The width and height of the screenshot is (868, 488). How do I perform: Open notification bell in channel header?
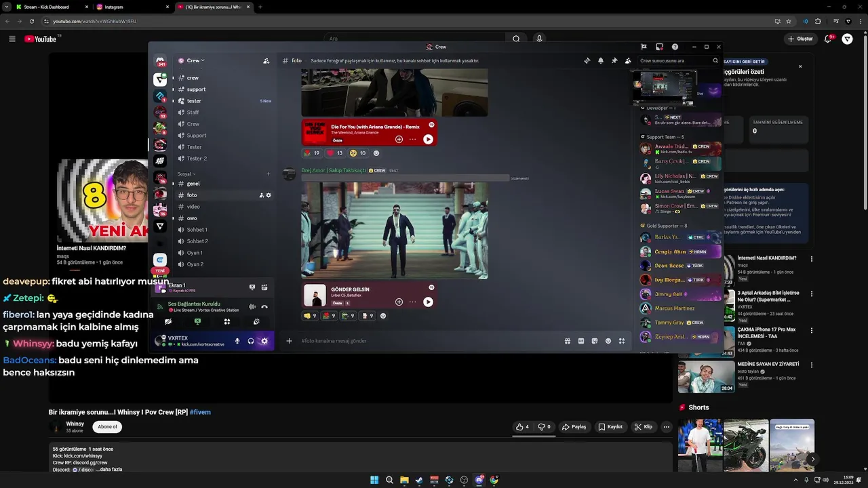(601, 61)
